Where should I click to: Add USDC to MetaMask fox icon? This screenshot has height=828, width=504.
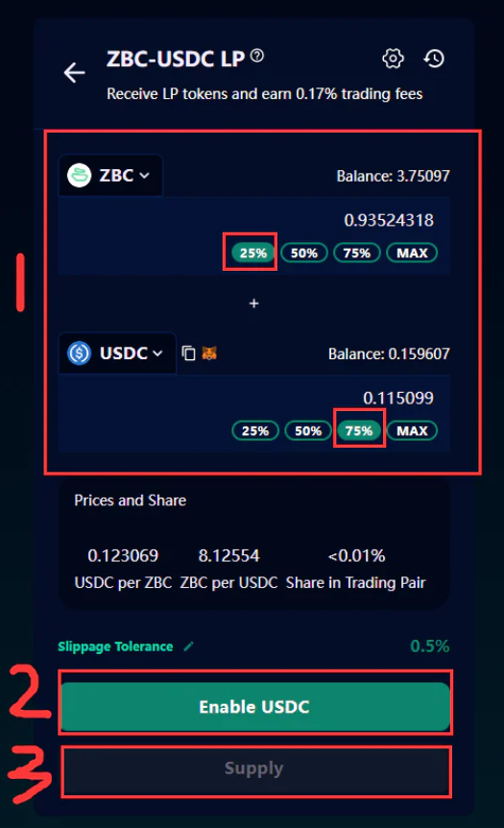(x=209, y=353)
